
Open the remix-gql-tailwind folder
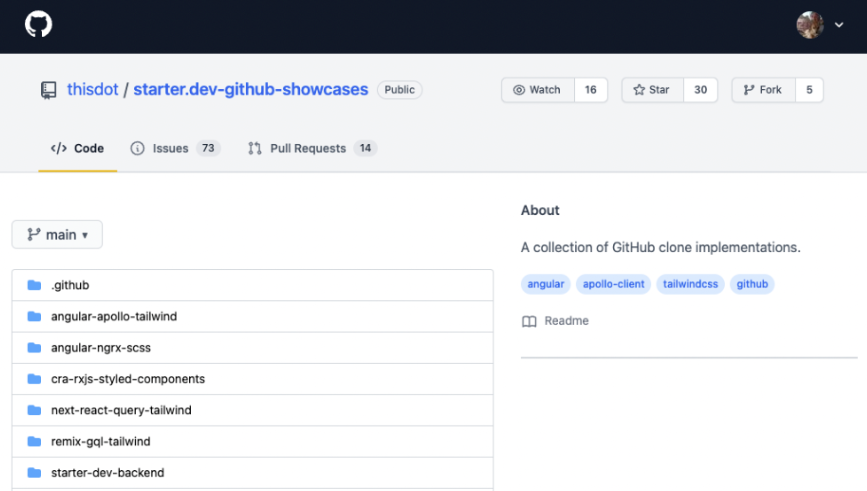point(101,441)
